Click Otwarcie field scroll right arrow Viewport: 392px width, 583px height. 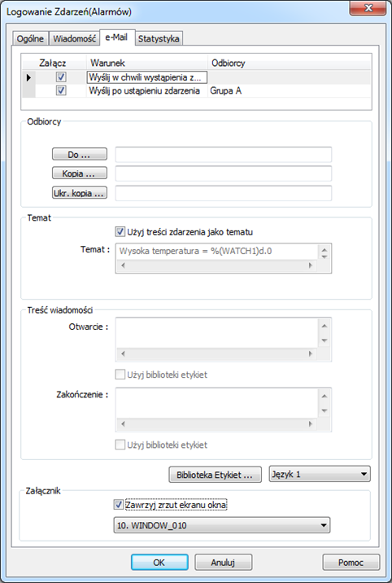311,353
